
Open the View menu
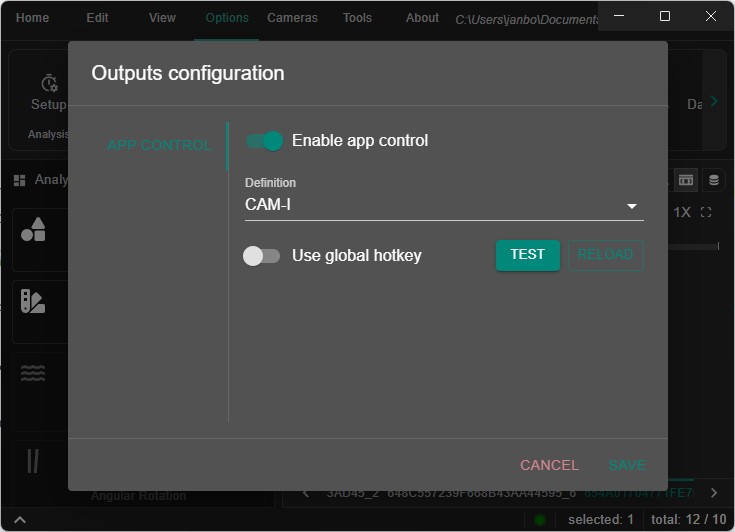(x=162, y=18)
